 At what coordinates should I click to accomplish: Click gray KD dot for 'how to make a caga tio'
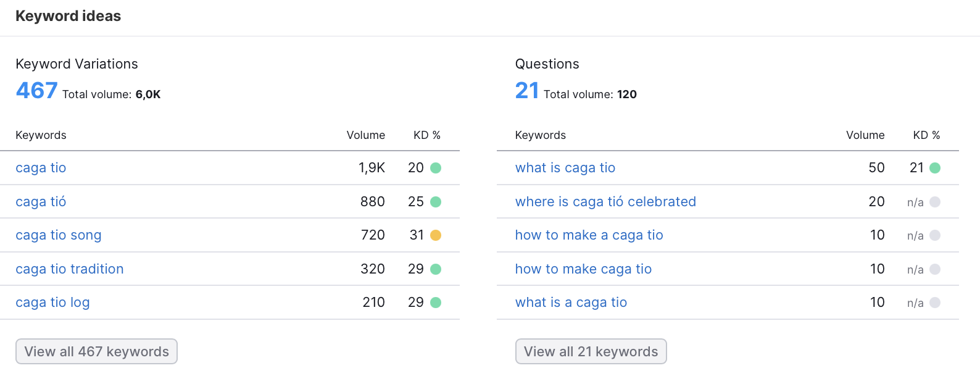pos(935,235)
